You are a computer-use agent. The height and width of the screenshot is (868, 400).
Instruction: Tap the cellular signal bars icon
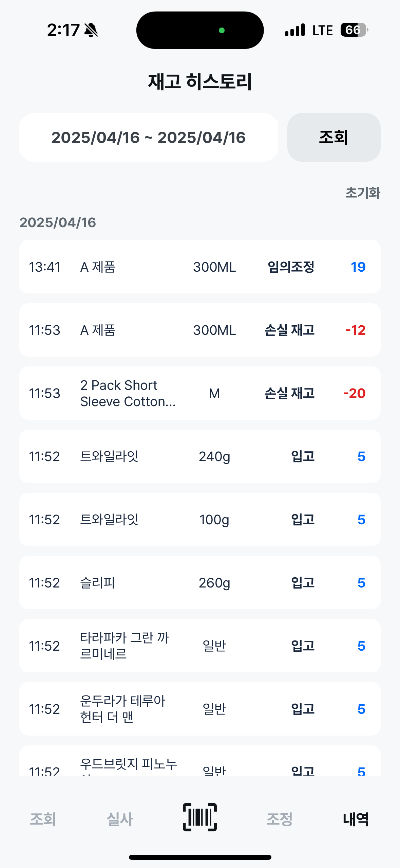(295, 30)
